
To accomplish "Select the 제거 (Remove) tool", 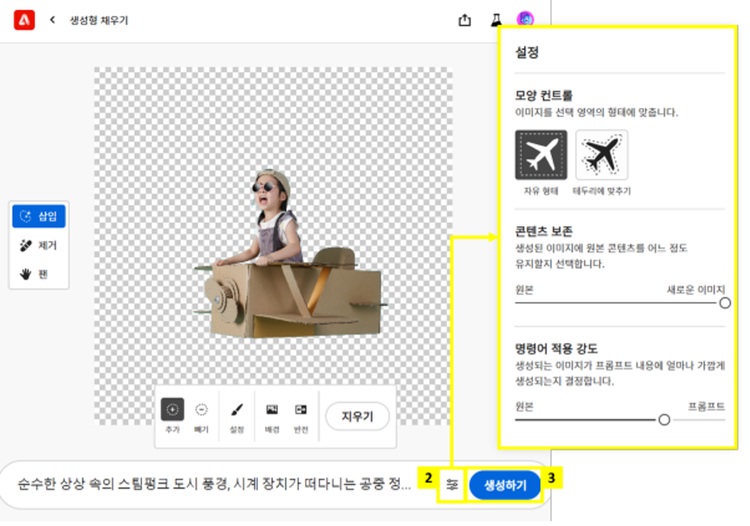I will (39, 245).
